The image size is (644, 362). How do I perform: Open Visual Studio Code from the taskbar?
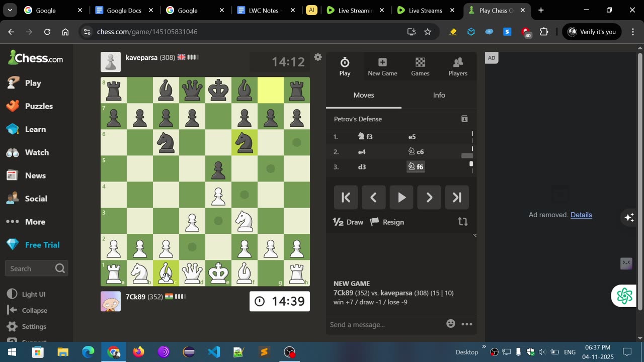tap(214, 352)
